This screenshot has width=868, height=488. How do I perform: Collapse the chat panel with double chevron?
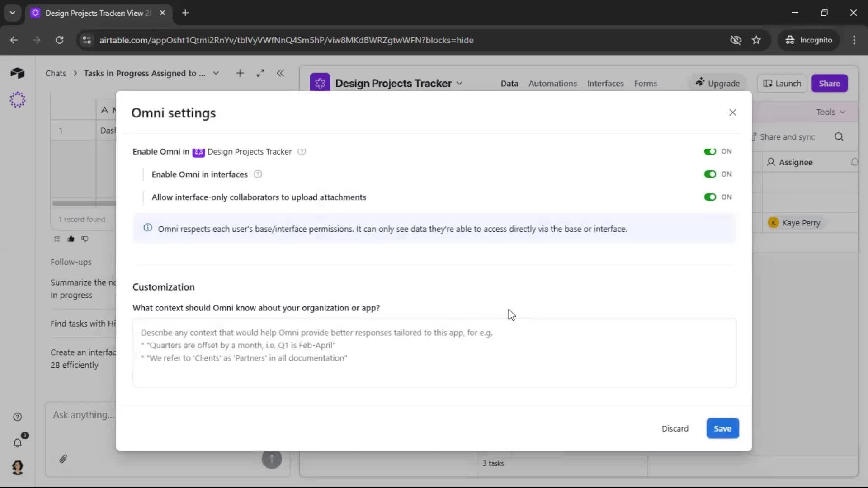[280, 73]
